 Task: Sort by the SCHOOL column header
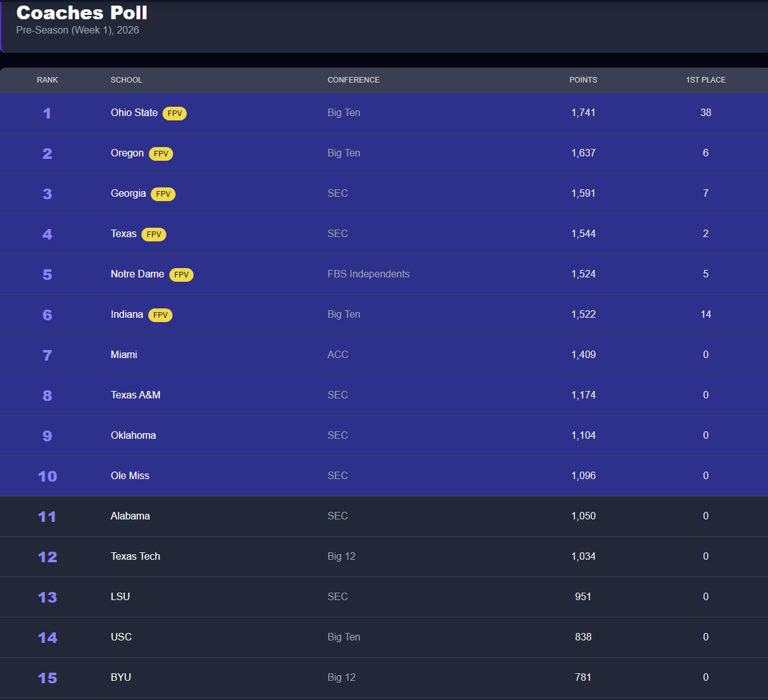(x=127, y=80)
